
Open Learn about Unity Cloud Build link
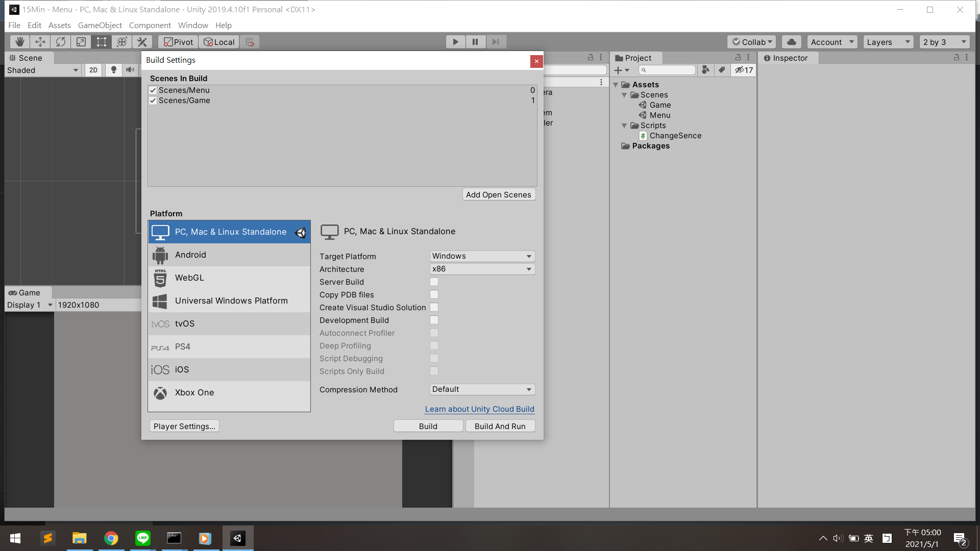[479, 409]
